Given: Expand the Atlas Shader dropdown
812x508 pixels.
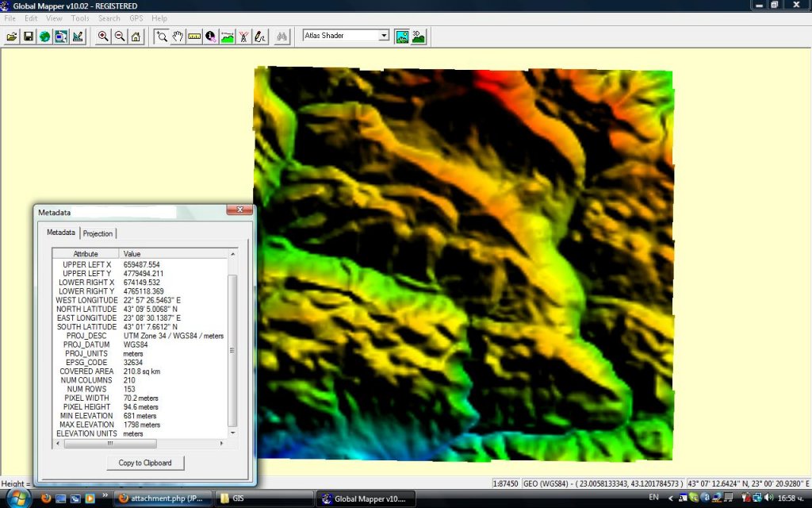Looking at the screenshot, I should point(384,36).
